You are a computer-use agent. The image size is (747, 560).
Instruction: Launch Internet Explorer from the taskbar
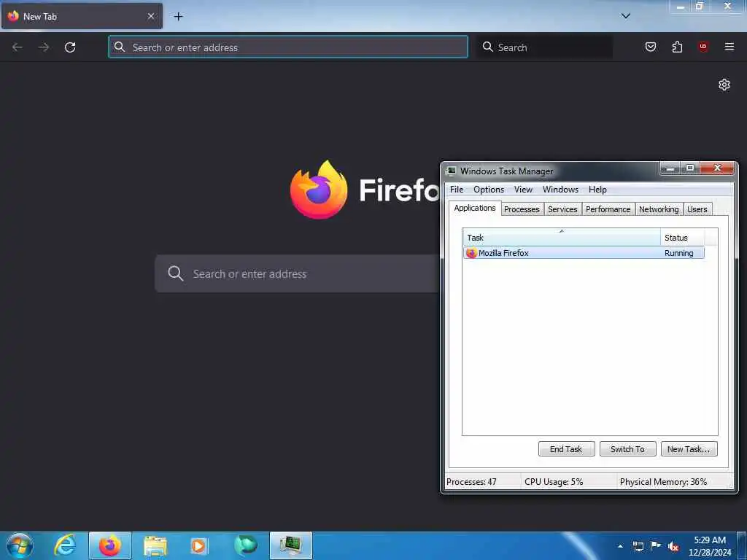point(64,545)
